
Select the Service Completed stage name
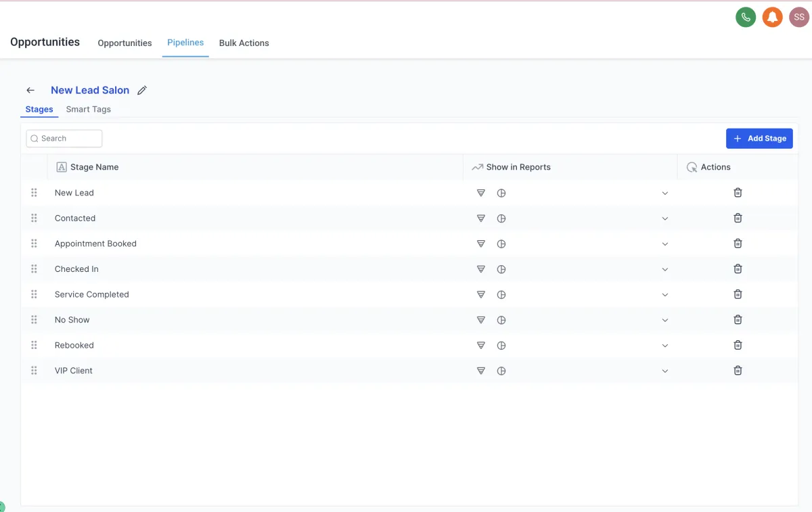point(92,294)
